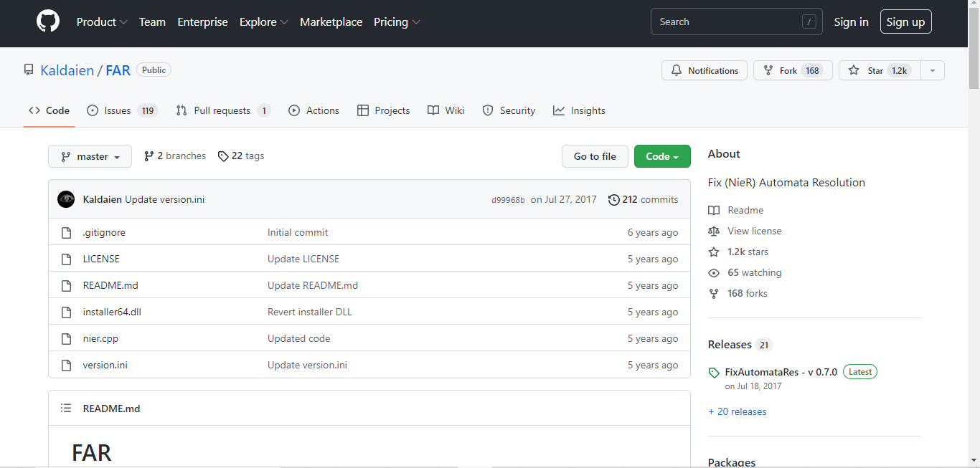Screen dimensions: 980x468
Task: Open the + 20 releases link
Action: (x=737, y=411)
